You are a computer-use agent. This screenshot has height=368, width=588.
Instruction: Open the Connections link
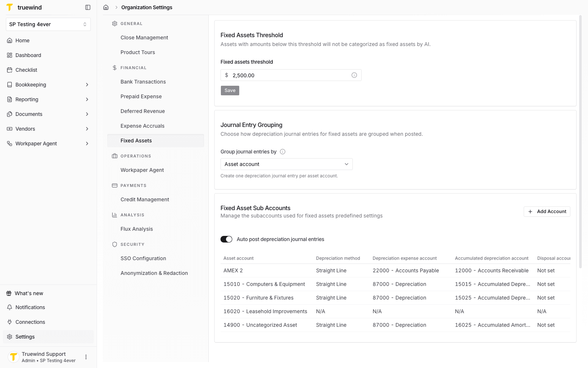pyautogui.click(x=48, y=322)
